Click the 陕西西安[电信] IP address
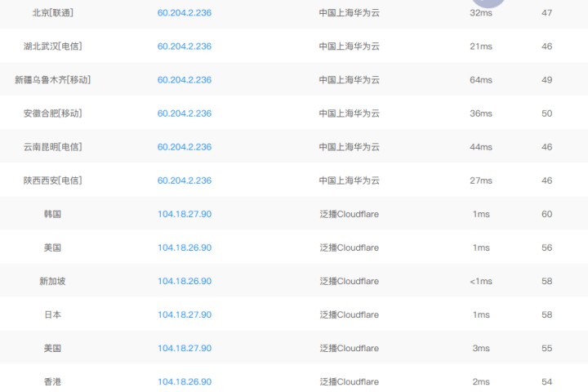 pyautogui.click(x=184, y=180)
